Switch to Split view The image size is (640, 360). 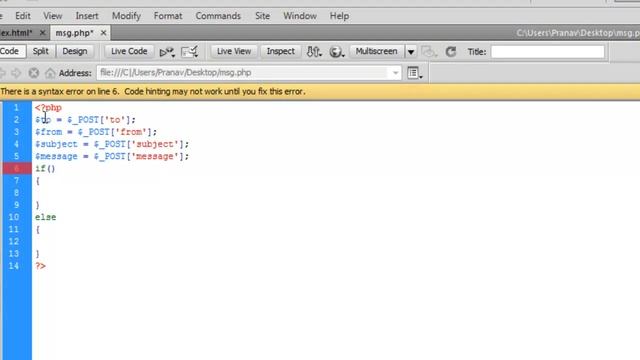(40, 51)
